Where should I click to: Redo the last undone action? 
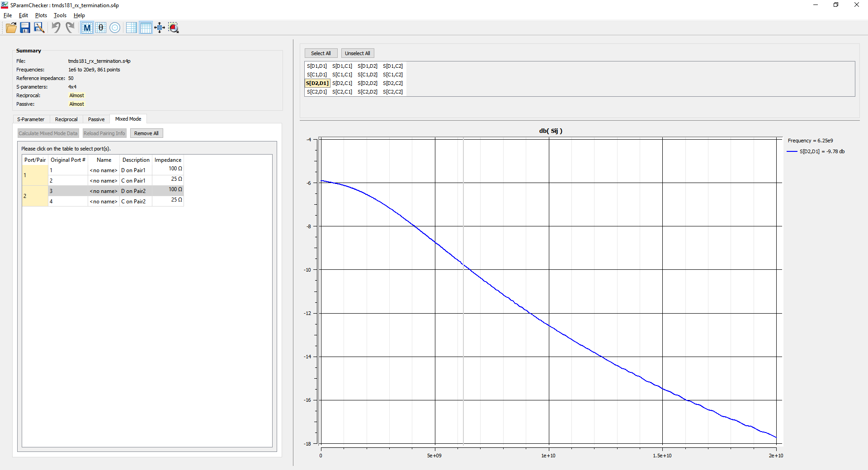point(70,28)
